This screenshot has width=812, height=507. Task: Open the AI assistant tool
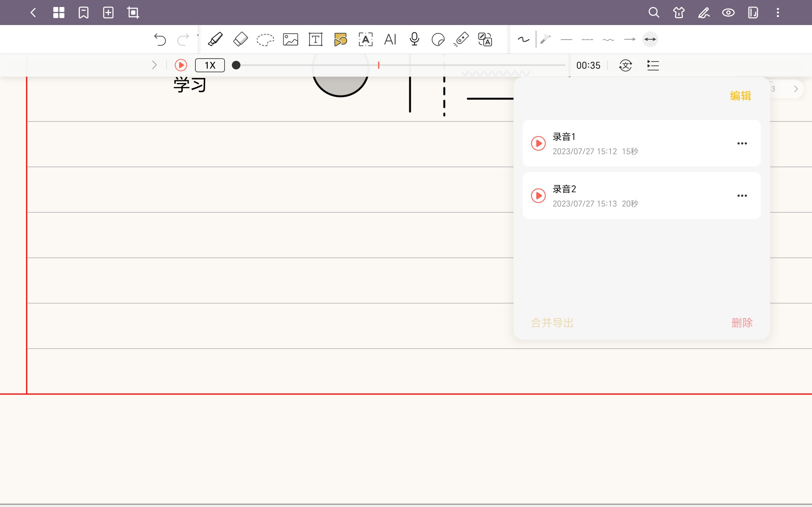[x=390, y=39]
